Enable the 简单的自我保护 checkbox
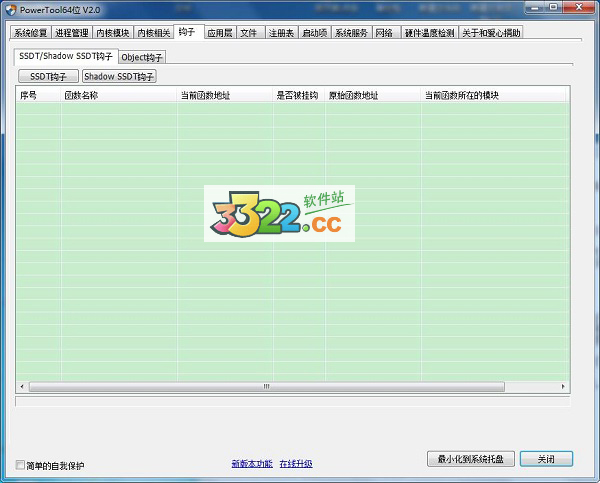 click(x=20, y=465)
